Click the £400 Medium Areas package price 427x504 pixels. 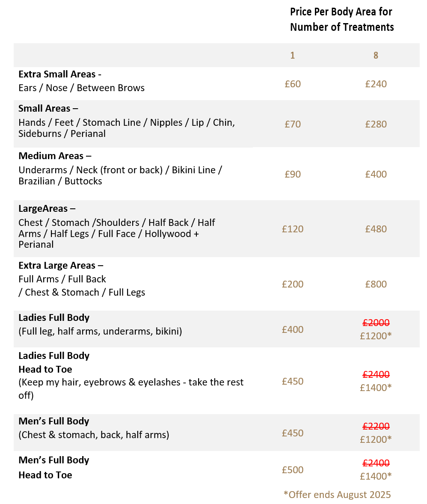pyautogui.click(x=376, y=174)
